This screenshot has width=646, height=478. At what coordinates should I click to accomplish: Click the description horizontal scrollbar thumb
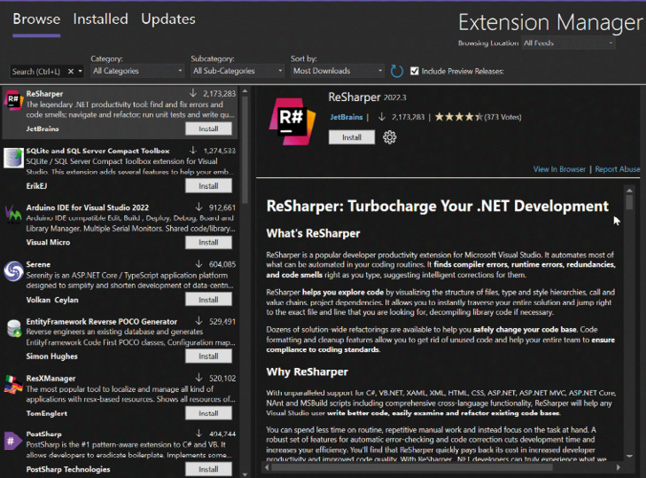pyautogui.click(x=412, y=467)
